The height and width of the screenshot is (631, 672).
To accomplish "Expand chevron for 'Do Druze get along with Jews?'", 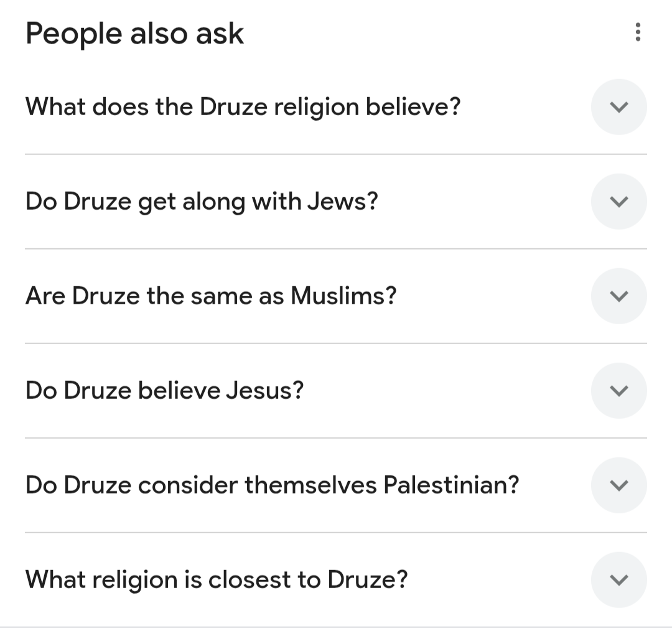I will tap(618, 202).
